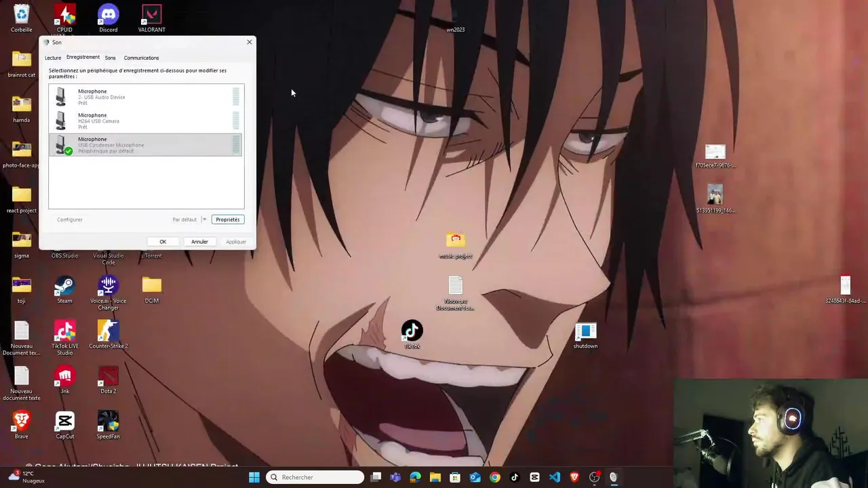Open Microsoft Teams from the taskbar

(x=395, y=477)
